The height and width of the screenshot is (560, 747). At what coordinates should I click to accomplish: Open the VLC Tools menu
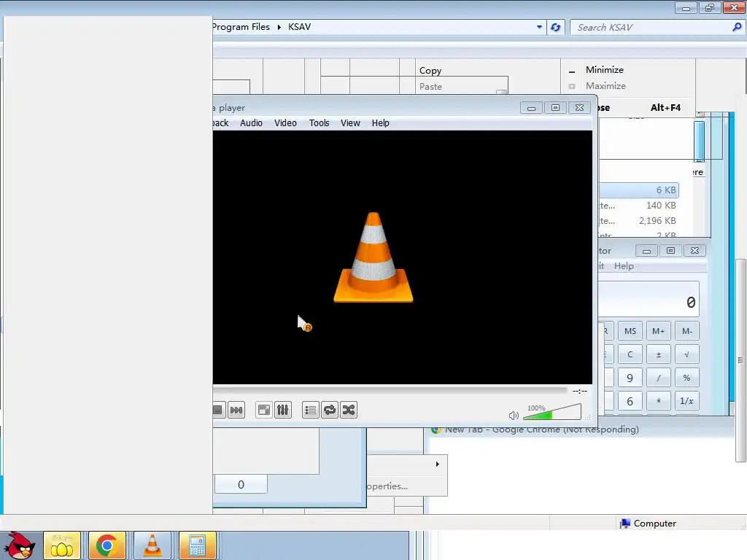point(320,122)
